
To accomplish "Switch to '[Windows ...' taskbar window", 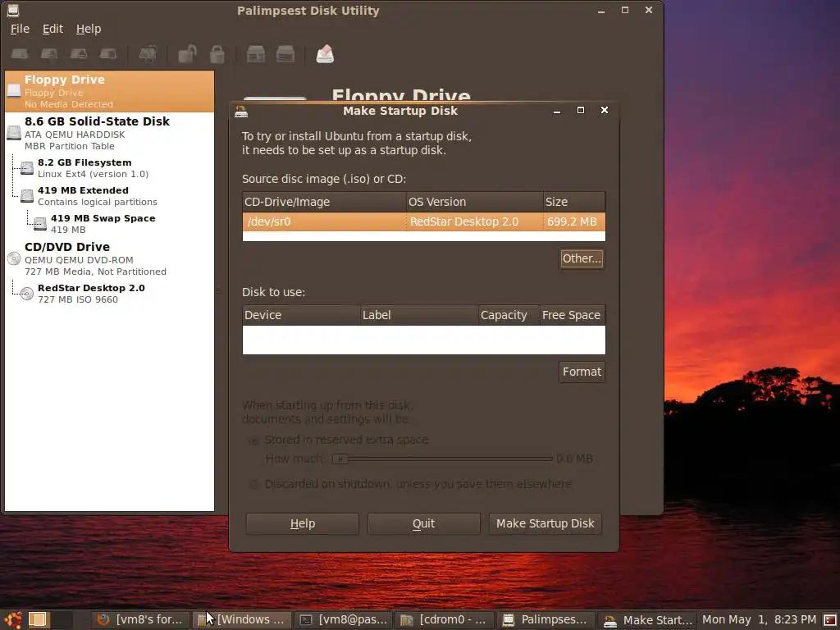I will pyautogui.click(x=242, y=620).
